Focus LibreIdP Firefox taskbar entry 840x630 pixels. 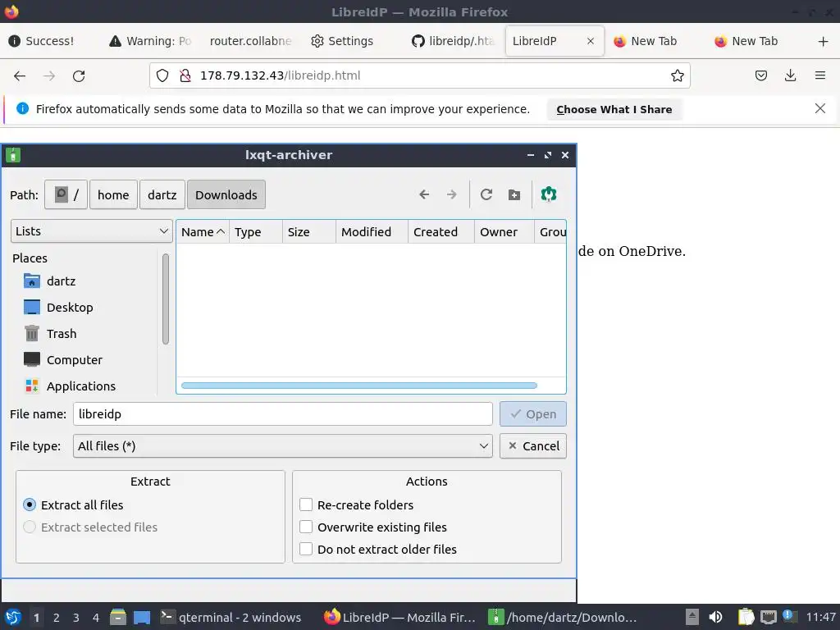(x=400, y=617)
